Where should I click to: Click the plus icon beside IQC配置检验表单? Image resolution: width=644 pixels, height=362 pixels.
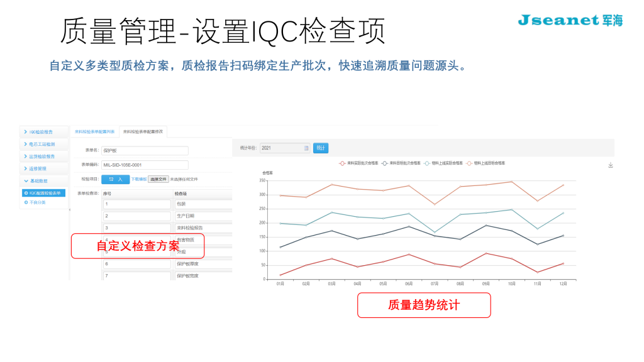(26, 193)
